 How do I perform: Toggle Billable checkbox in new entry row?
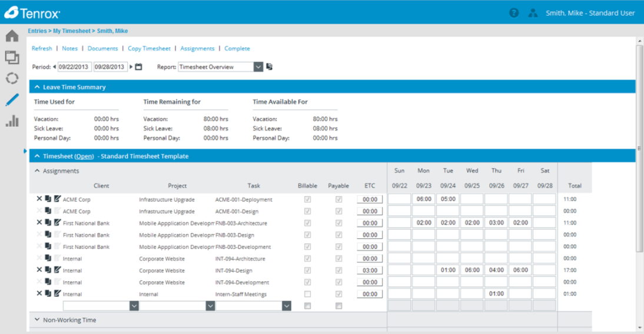(x=308, y=306)
